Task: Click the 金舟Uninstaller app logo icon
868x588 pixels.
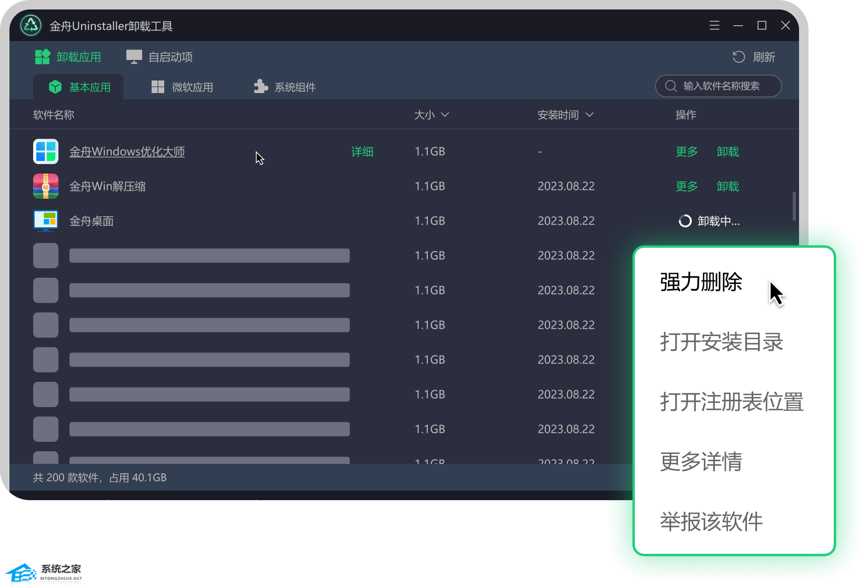Action: click(x=31, y=26)
